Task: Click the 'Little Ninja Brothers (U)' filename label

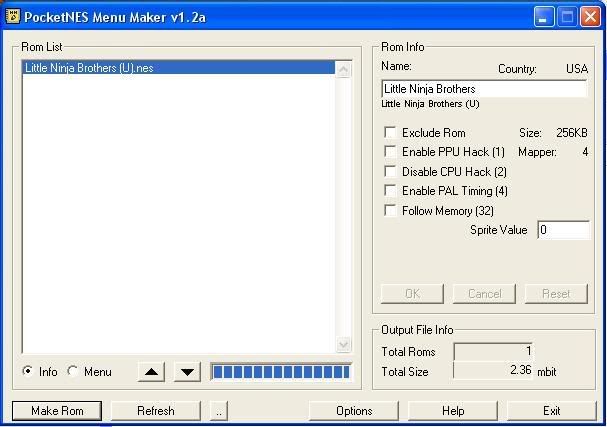Action: [x=430, y=104]
